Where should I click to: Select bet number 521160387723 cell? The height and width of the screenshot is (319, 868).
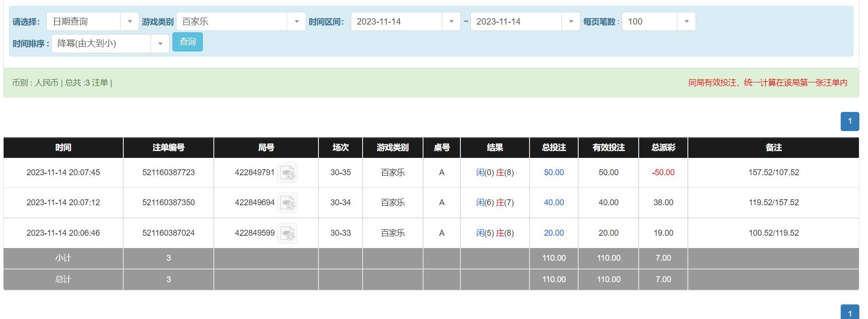tap(168, 172)
